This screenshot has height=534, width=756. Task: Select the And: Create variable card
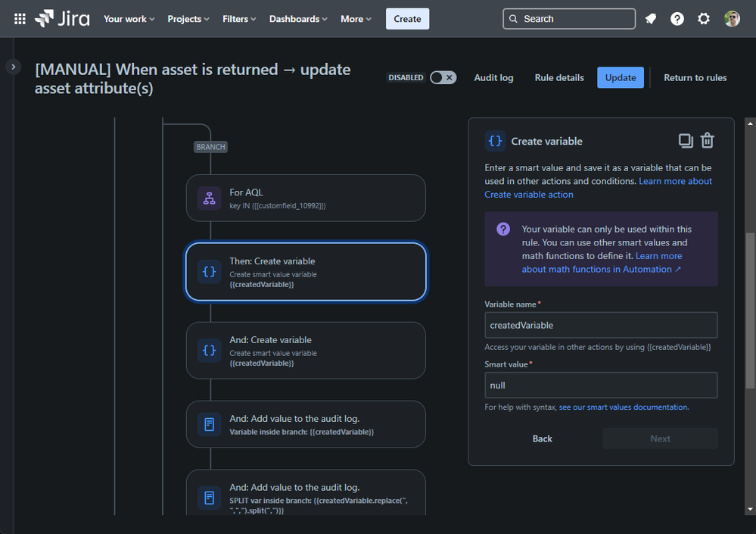tap(306, 350)
